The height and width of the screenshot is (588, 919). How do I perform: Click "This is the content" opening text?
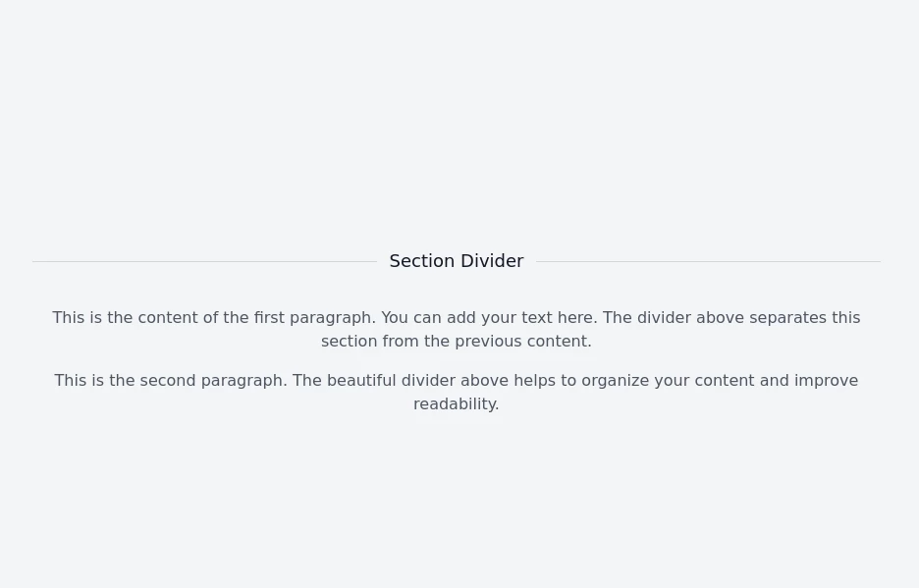126,318
